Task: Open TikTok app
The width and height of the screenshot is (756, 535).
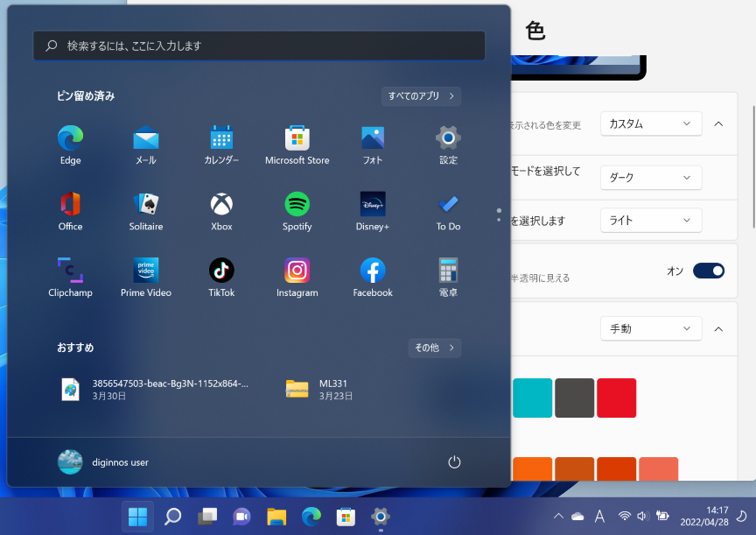Action: point(221,277)
